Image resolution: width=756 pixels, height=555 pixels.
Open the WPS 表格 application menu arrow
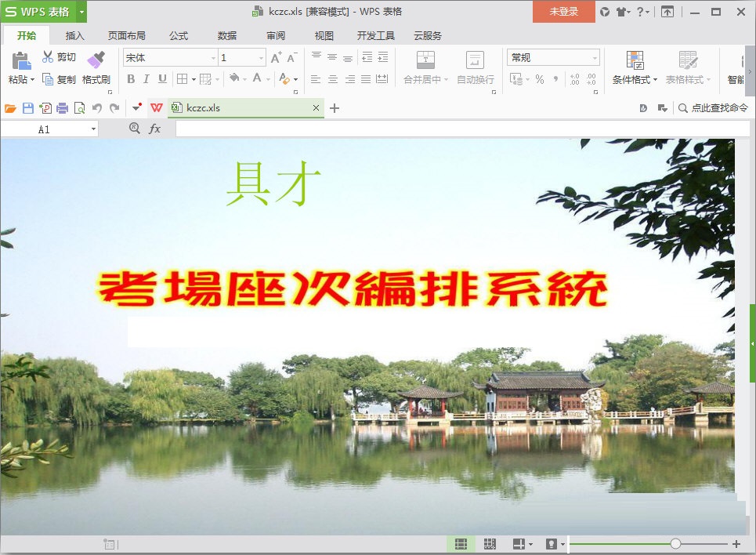[x=81, y=12]
